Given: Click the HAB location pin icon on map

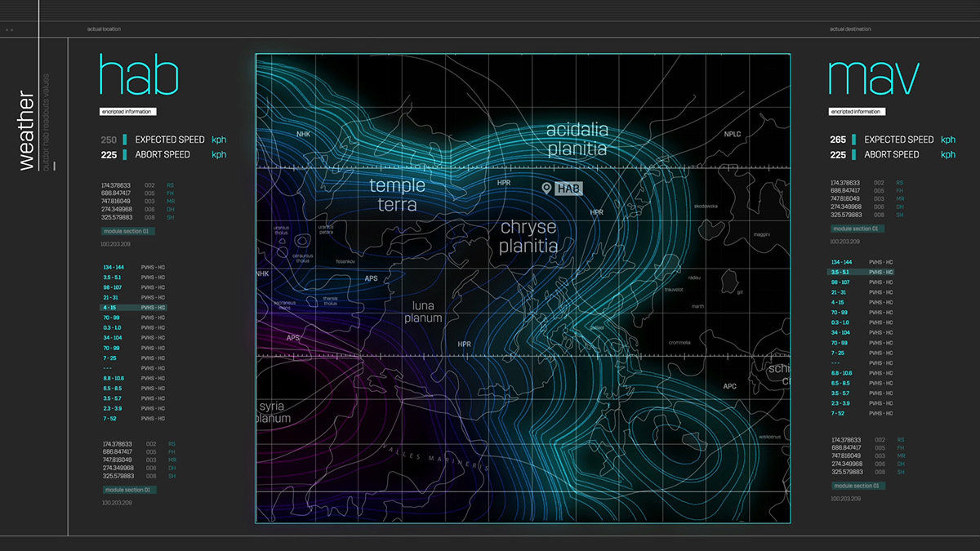Looking at the screenshot, I should pos(547,189).
